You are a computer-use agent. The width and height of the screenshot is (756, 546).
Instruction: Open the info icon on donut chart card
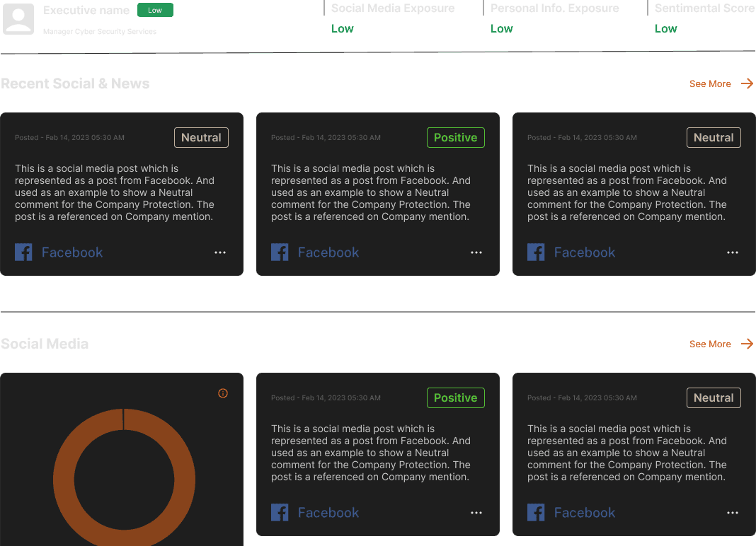223,393
